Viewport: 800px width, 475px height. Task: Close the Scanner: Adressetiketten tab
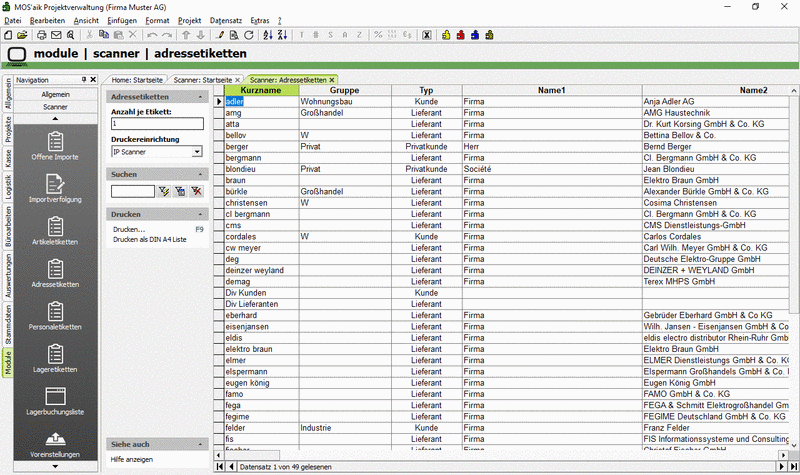click(332, 80)
